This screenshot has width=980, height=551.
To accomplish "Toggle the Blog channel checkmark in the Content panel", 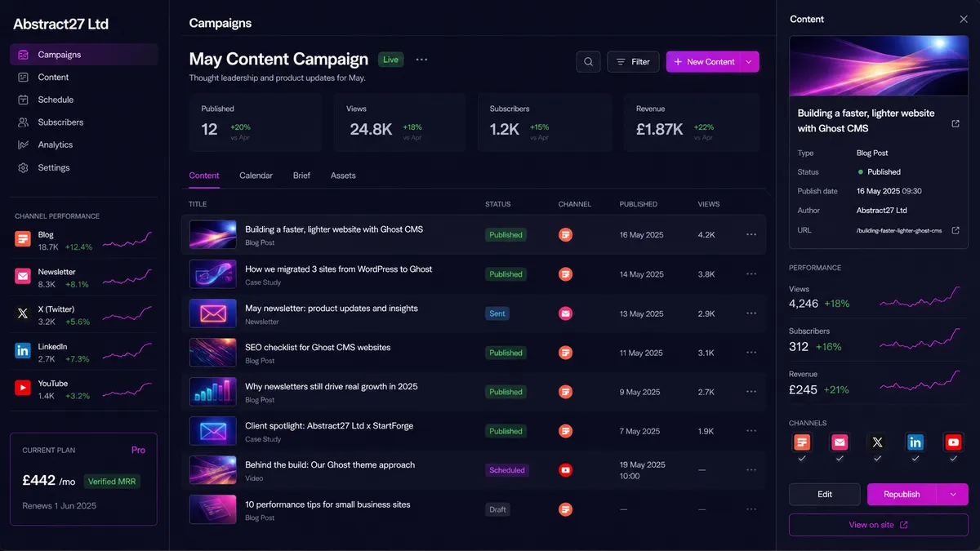I will (x=803, y=459).
